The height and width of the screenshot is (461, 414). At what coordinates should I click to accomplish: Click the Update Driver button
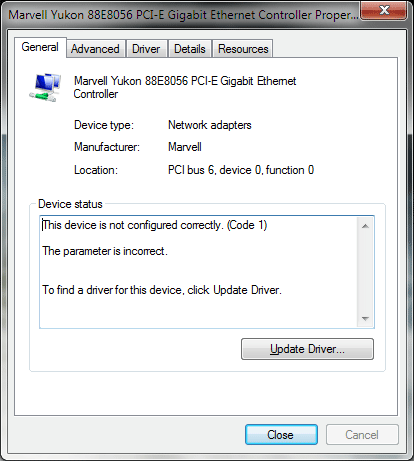pos(307,349)
